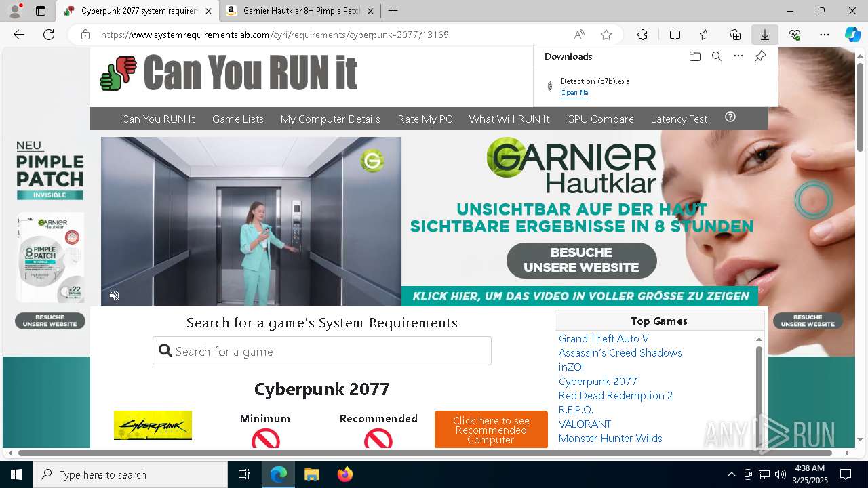
Task: Click the Cyberpunk 2077 game logo
Action: coord(153,426)
